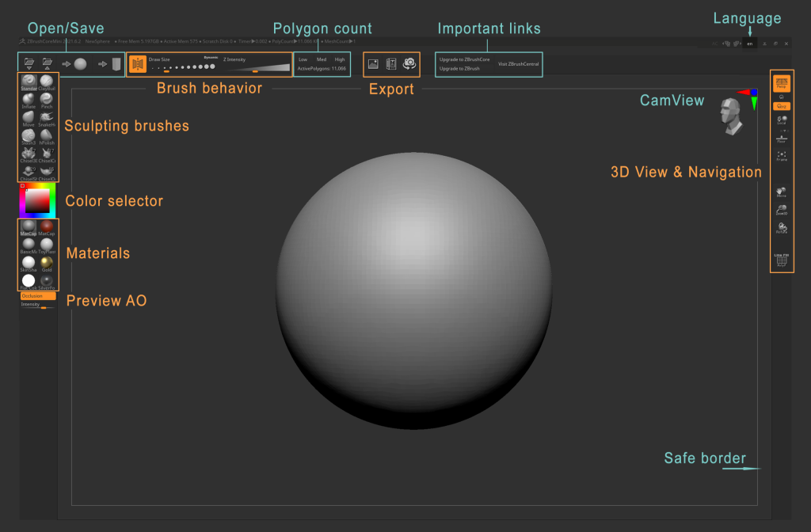Set polygon count to Low
This screenshot has width=811, height=532.
click(x=303, y=59)
